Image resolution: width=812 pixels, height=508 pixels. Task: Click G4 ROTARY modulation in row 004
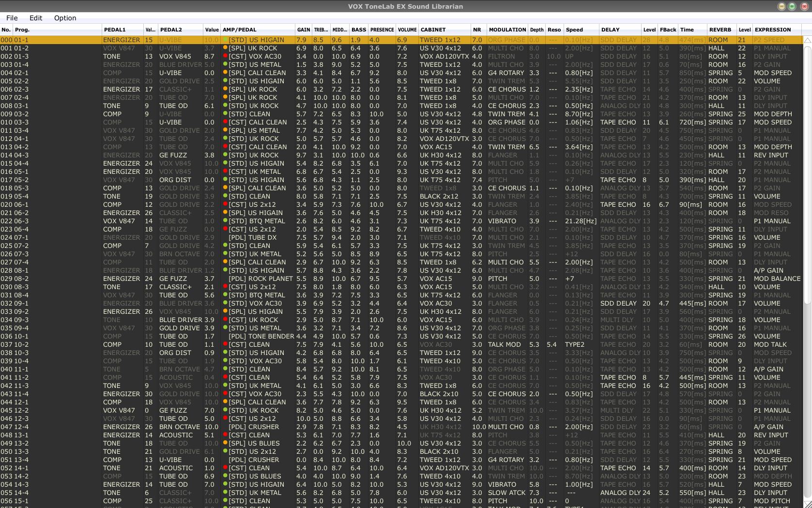(506, 73)
